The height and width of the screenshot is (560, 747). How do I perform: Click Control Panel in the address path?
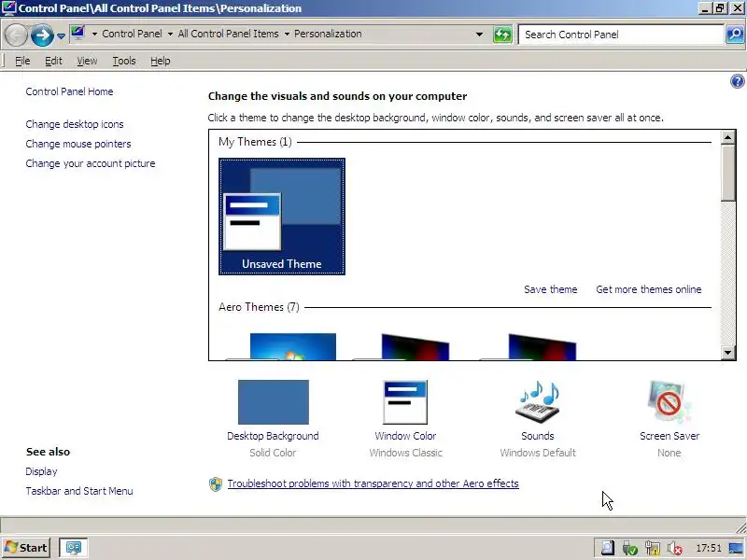pyautogui.click(x=132, y=34)
